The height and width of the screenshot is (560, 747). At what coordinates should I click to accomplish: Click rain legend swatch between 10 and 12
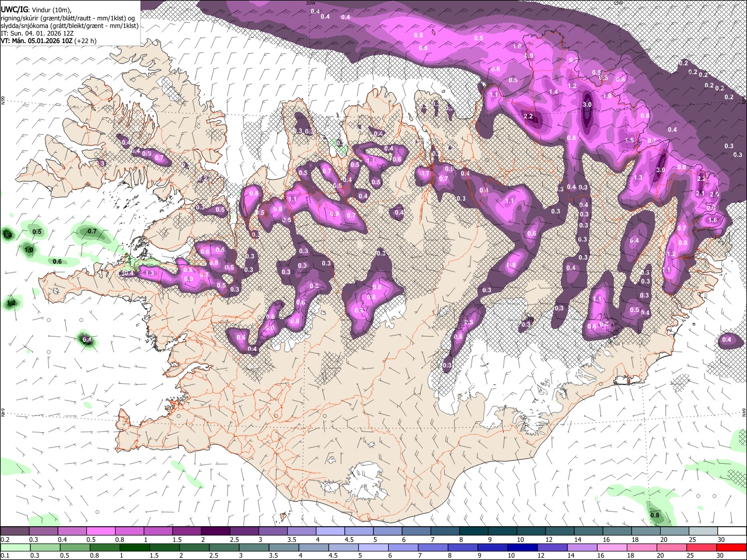pyautogui.click(x=522, y=547)
